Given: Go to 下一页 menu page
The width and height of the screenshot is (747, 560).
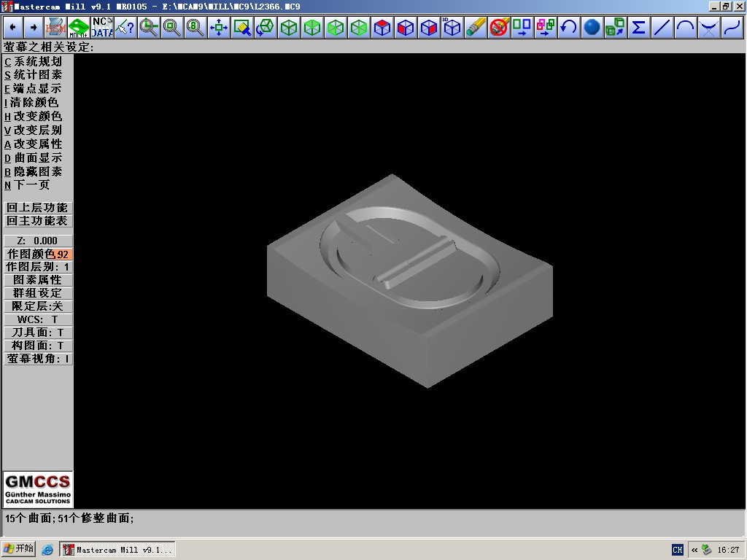Looking at the screenshot, I should (x=27, y=184).
